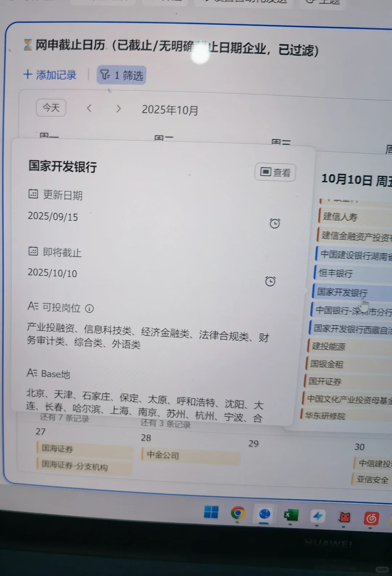392x576 pixels.
Task: Click the 即将截止 calendar field icon
Action: pyautogui.click(x=33, y=251)
